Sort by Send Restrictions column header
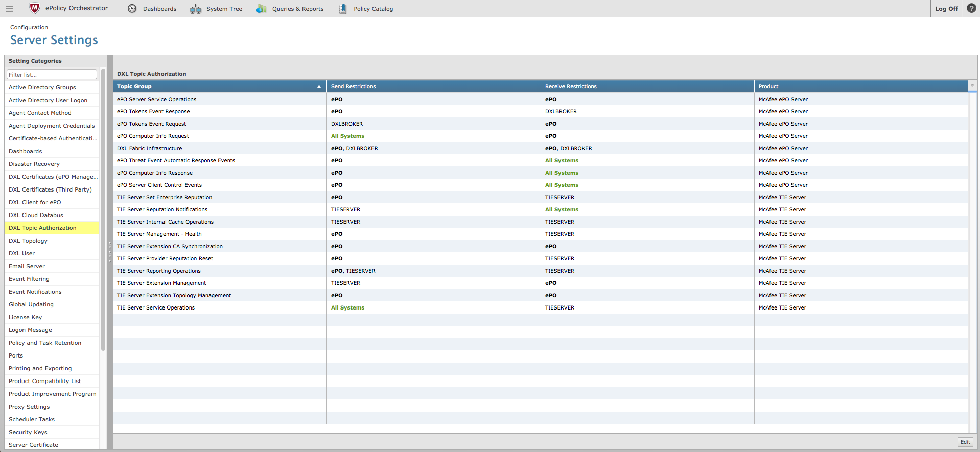The image size is (980, 452). click(433, 86)
